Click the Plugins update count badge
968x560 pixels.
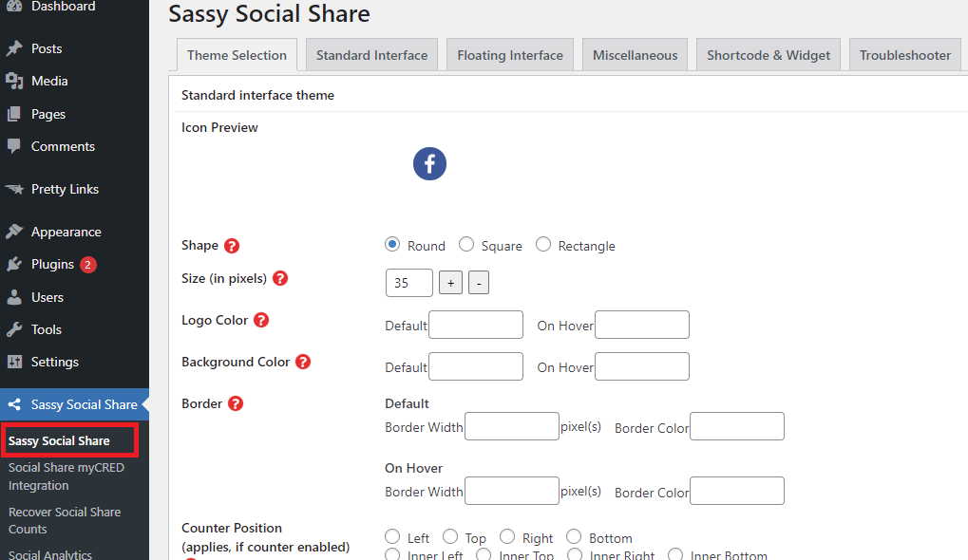[87, 265]
